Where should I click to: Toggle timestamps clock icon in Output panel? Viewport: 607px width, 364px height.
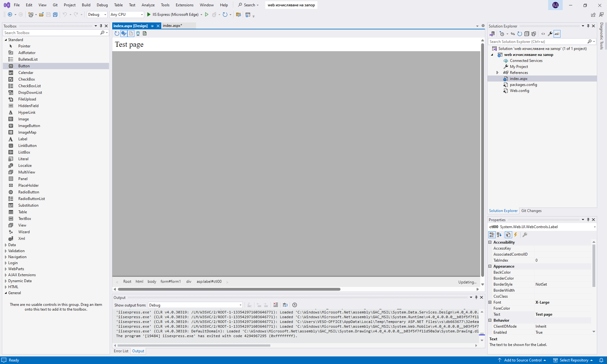point(295,305)
